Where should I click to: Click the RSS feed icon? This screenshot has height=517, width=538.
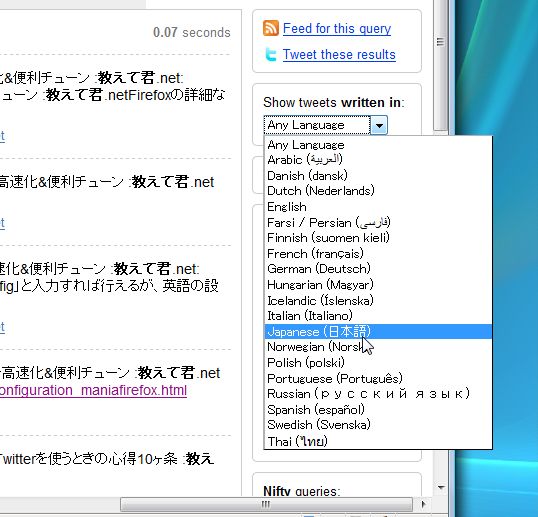[271, 28]
